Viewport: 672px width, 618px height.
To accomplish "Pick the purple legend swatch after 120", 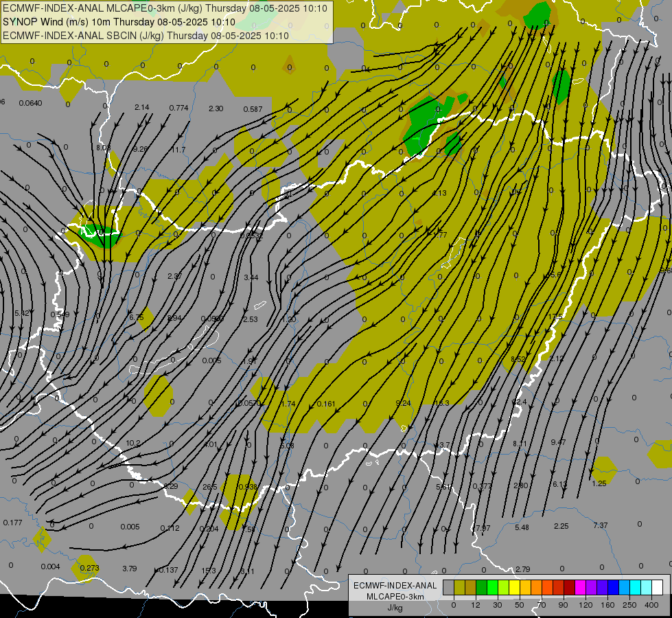I will (x=592, y=587).
